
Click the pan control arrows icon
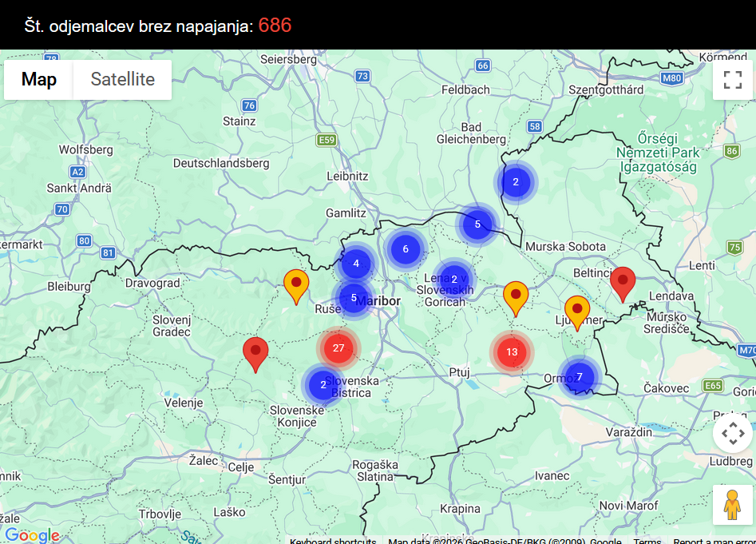(732, 433)
